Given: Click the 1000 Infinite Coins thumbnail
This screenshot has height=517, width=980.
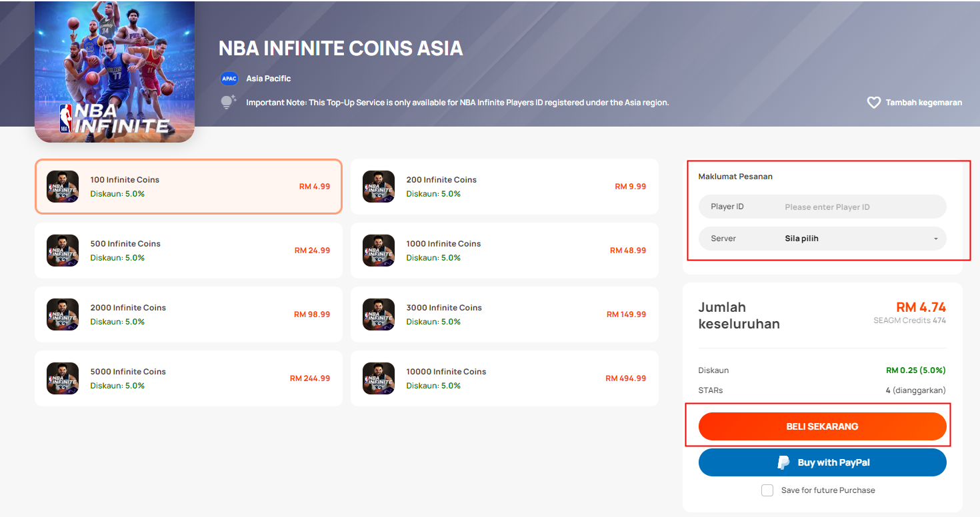Looking at the screenshot, I should click(x=379, y=251).
